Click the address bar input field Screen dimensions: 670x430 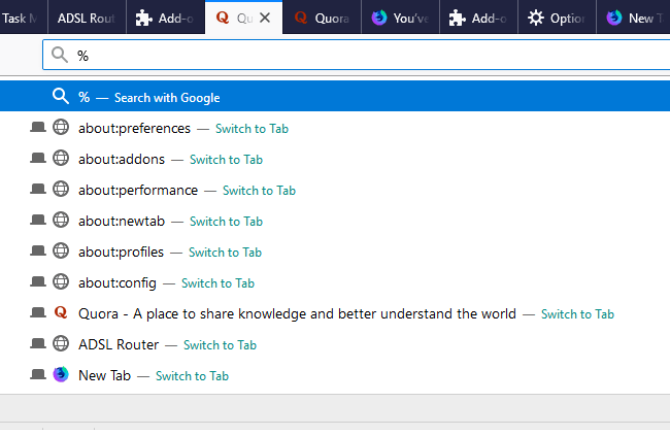356,55
